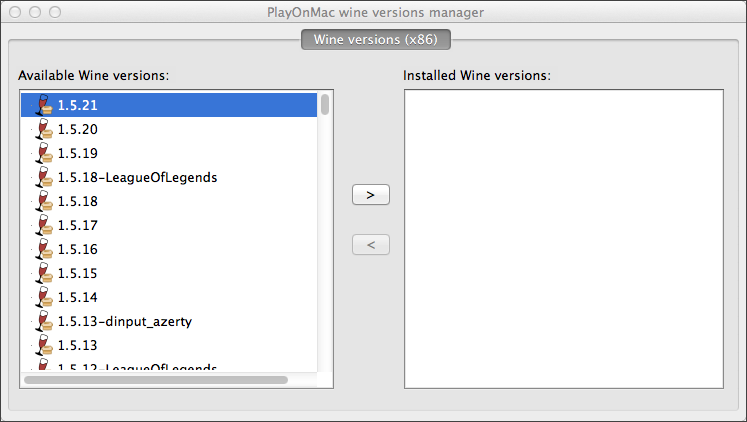Click the horizontal scrollbar under available versions
Viewport: 747px width, 422px height.
click(x=155, y=380)
